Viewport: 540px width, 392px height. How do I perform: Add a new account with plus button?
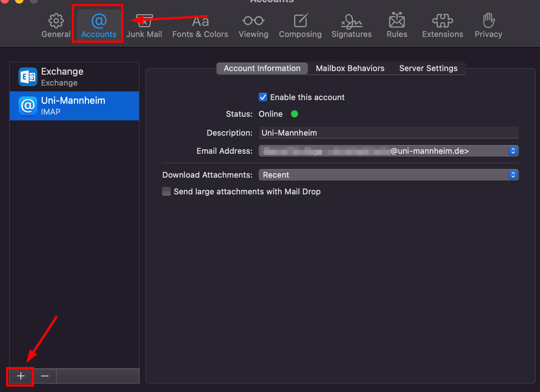[21, 376]
